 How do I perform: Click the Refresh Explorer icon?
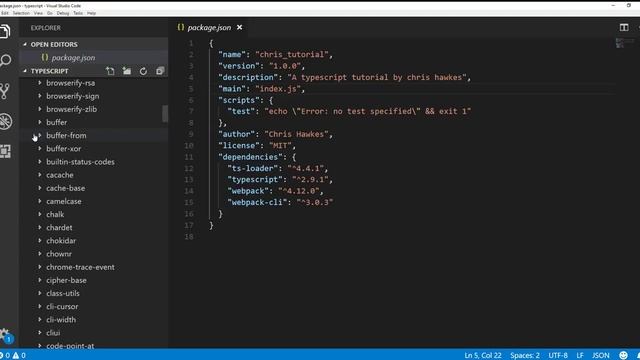143,71
